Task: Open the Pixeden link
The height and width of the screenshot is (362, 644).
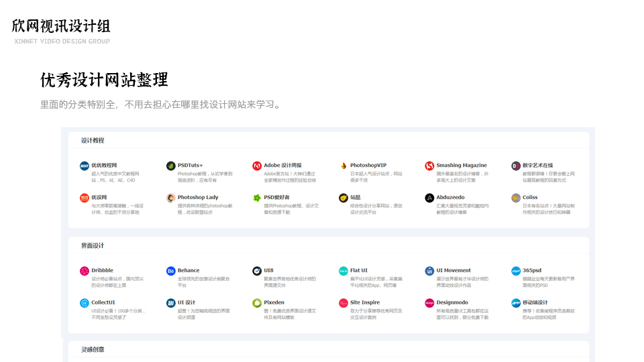Action: 274,302
